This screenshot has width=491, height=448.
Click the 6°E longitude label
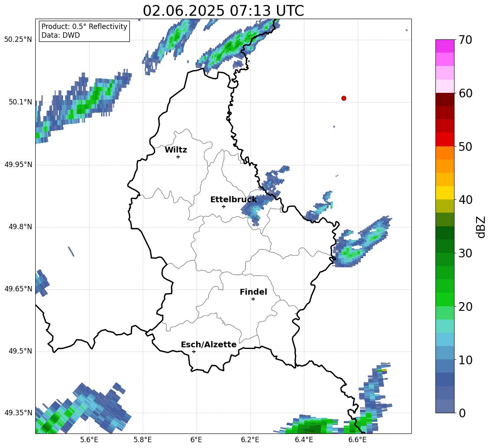click(x=196, y=440)
